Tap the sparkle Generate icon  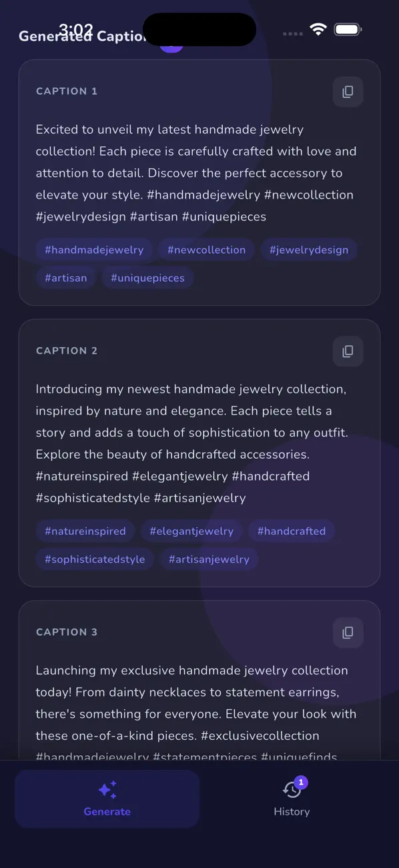[x=107, y=790]
